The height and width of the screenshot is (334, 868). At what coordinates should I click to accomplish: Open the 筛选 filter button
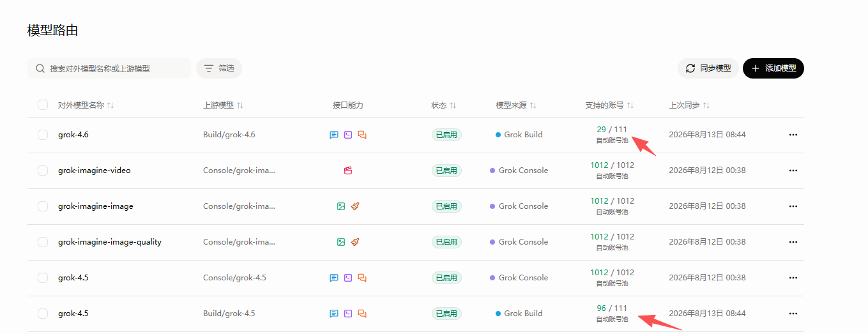tap(219, 68)
